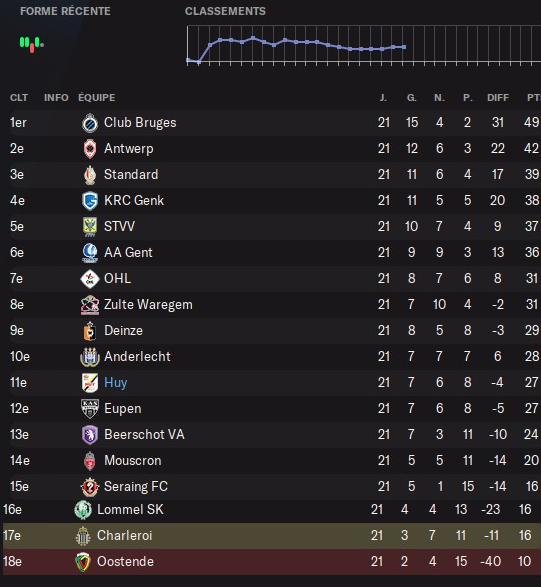Select the Lommel SK table row

point(272,510)
